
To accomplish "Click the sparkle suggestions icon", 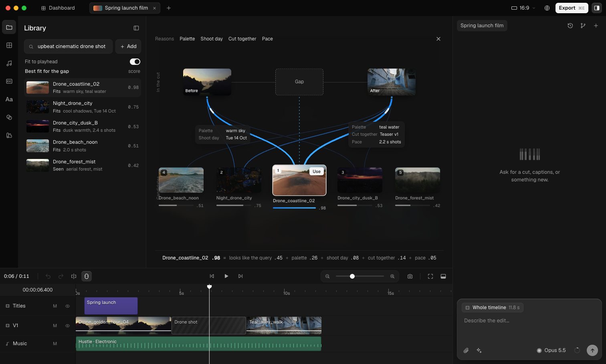I will pos(479,350).
